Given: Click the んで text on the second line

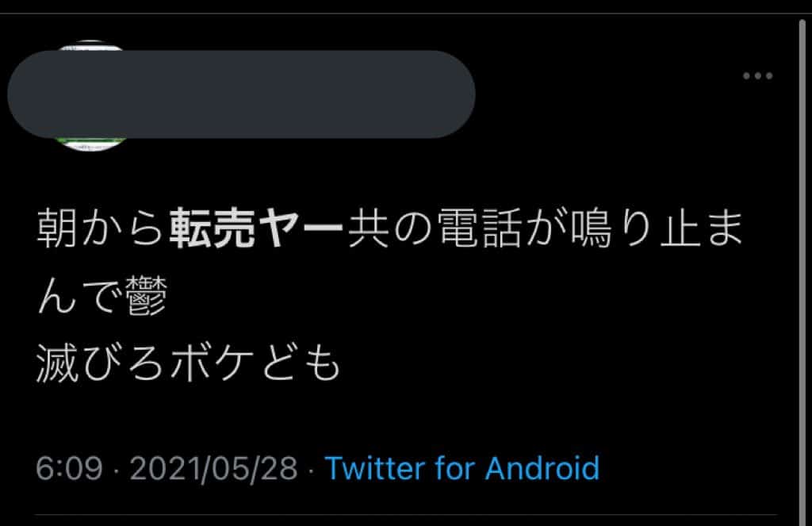Looking at the screenshot, I should 78,296.
